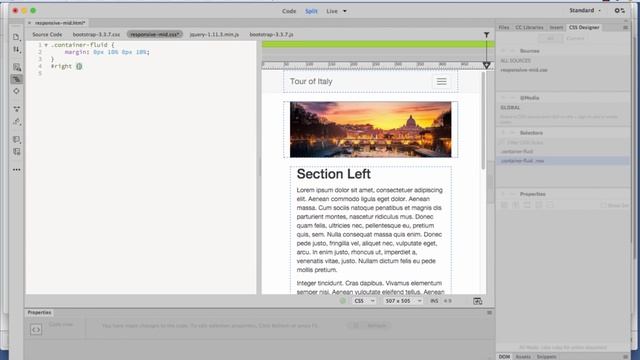The width and height of the screenshot is (640, 360).
Task: Switch to the Snippets panel tab
Action: tap(547, 357)
